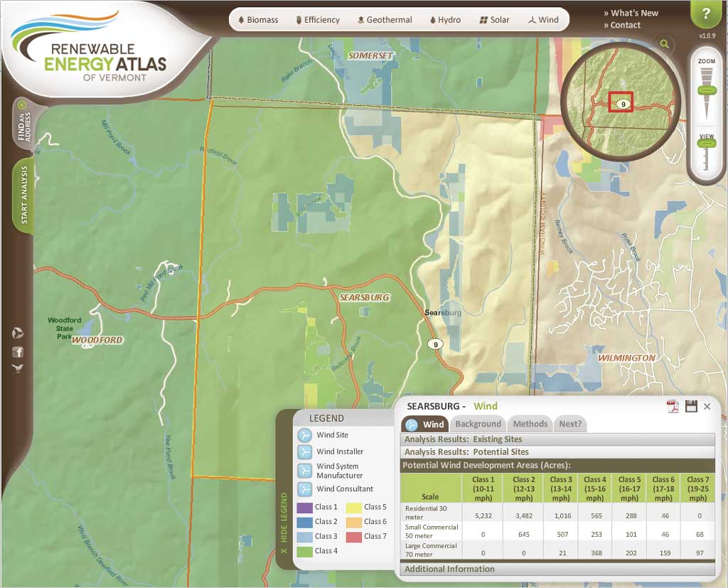Open the What's New link
Image resolution: width=728 pixels, height=588 pixels.
point(631,13)
